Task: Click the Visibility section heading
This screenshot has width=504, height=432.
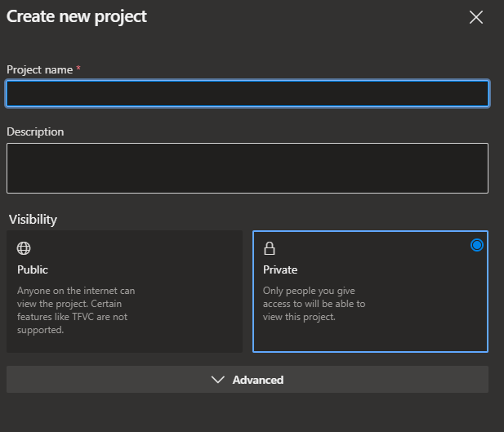Action: click(33, 219)
